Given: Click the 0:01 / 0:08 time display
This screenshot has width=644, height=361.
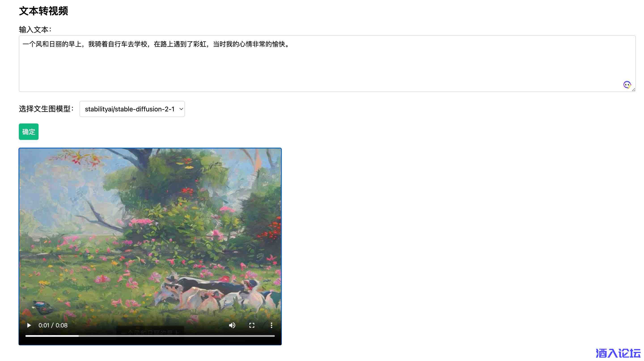Looking at the screenshot, I should tap(53, 325).
